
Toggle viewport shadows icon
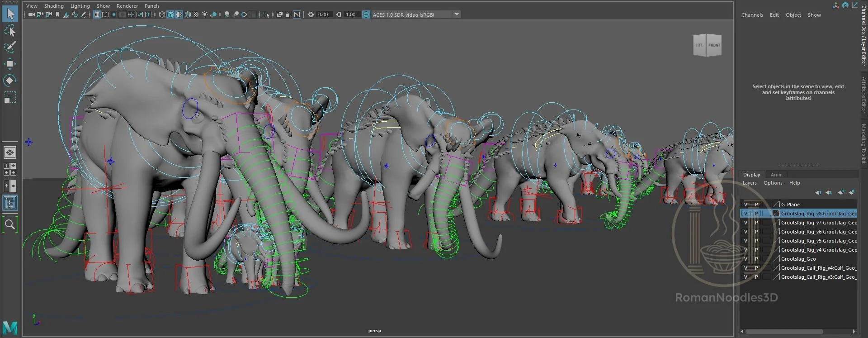[213, 14]
